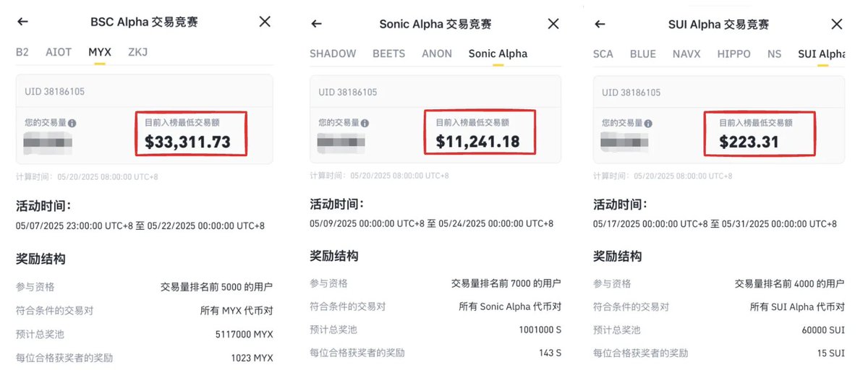
Task: Open the SCA tab
Action: [x=603, y=54]
